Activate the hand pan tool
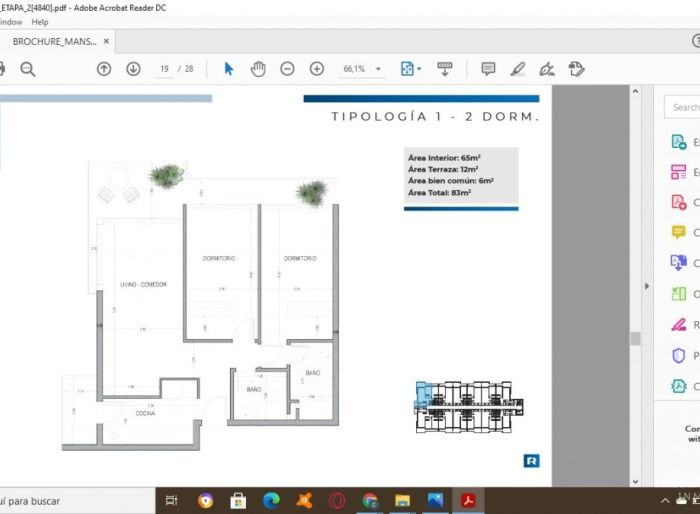The image size is (700, 514). (258, 69)
